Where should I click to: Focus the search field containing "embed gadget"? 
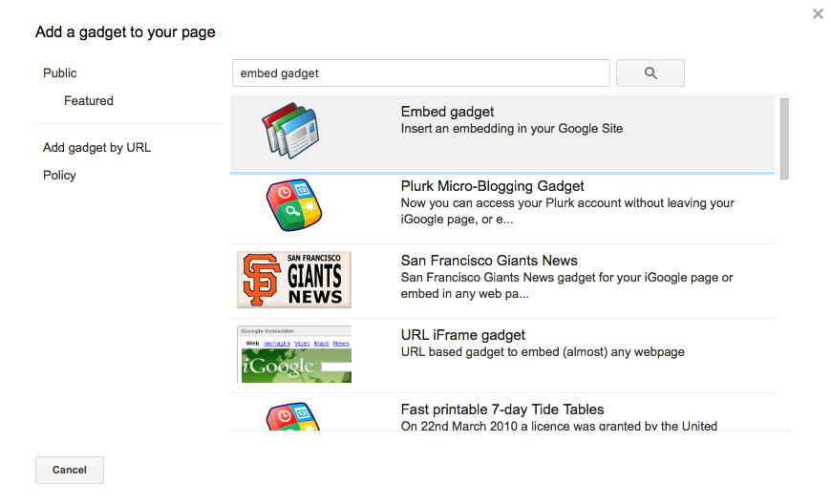pyautogui.click(x=420, y=73)
